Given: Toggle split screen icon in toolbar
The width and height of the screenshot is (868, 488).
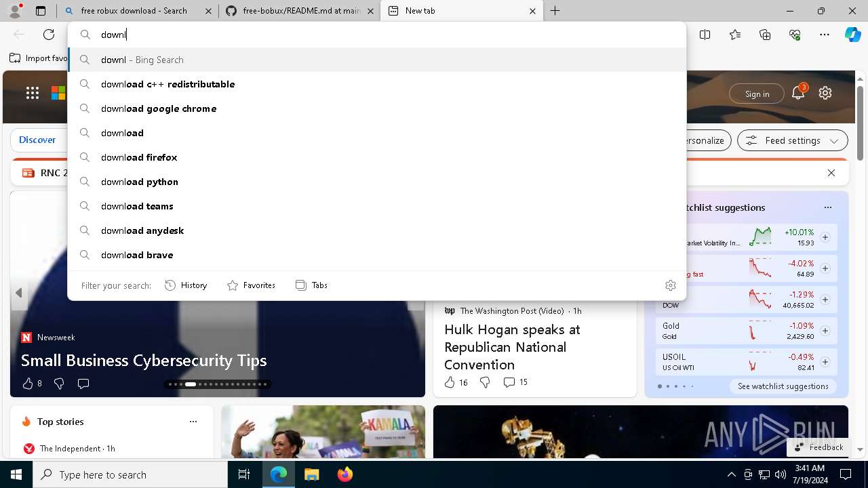Looking at the screenshot, I should click(705, 35).
